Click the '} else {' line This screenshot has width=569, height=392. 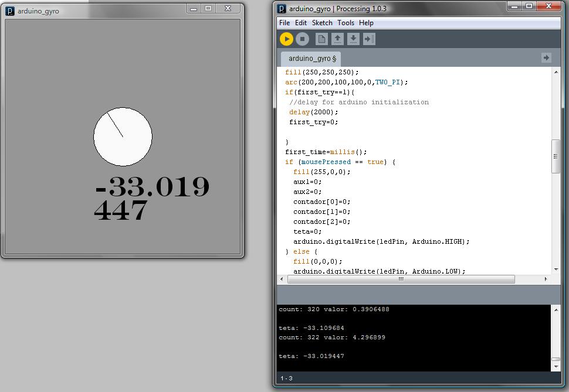pos(301,251)
